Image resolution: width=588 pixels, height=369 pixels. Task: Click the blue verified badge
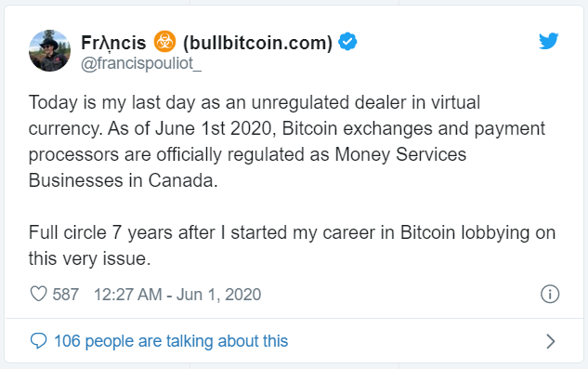[x=347, y=42]
